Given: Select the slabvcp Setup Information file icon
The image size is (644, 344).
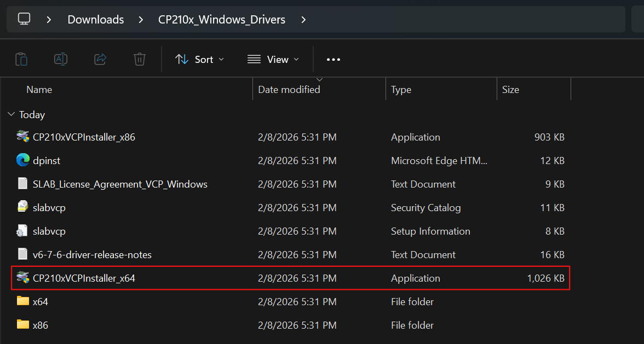Looking at the screenshot, I should 22,231.
